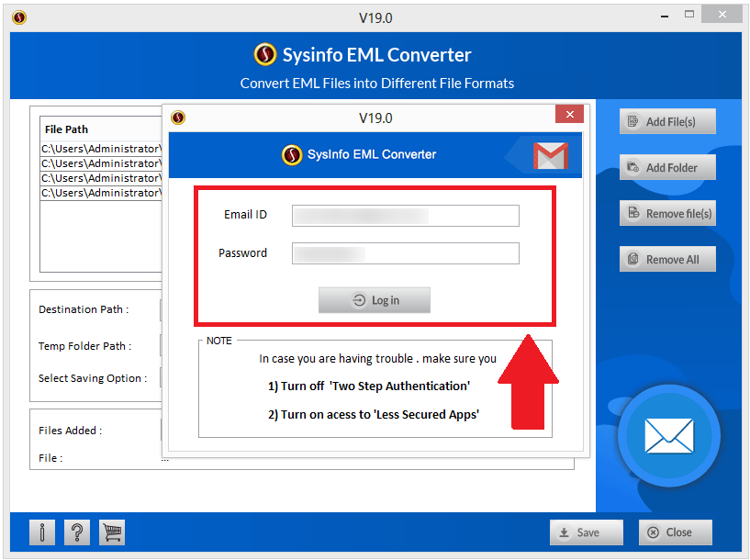Click the Close button in bottom bar

(676, 532)
